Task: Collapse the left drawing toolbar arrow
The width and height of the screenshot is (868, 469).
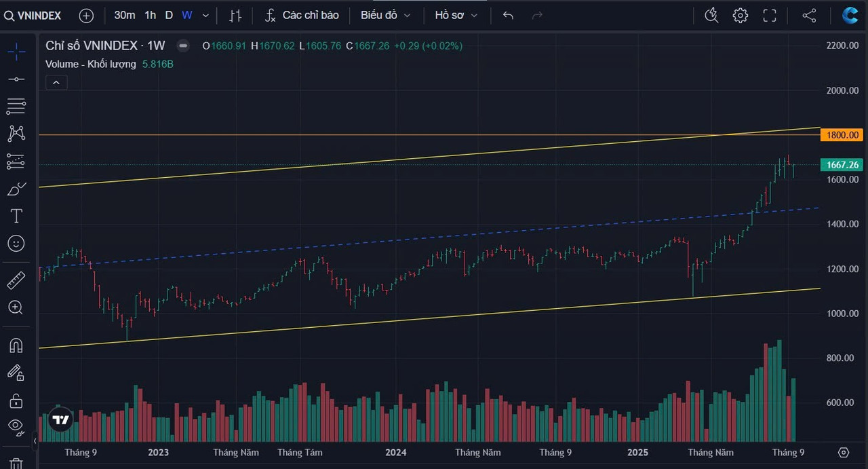Action: coord(35,442)
